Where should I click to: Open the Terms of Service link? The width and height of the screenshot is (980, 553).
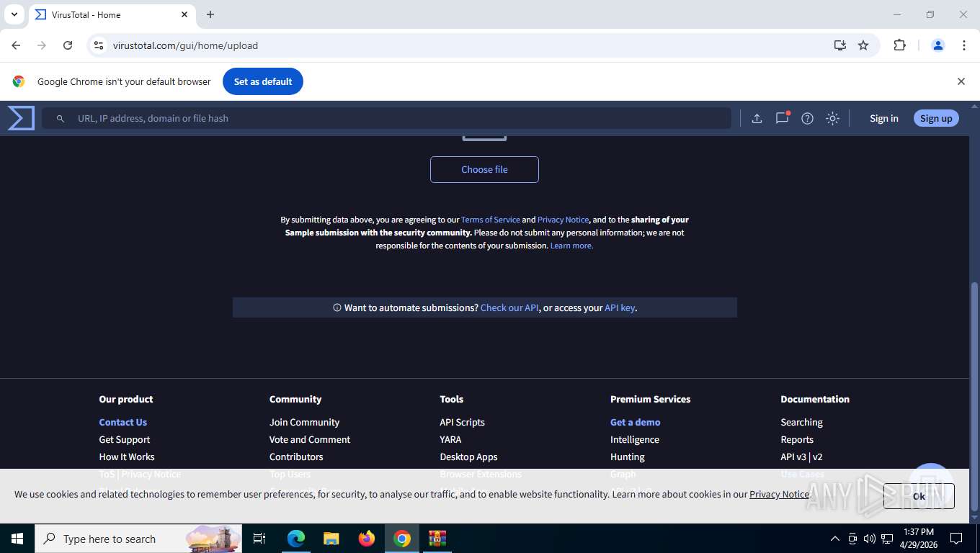pyautogui.click(x=491, y=220)
